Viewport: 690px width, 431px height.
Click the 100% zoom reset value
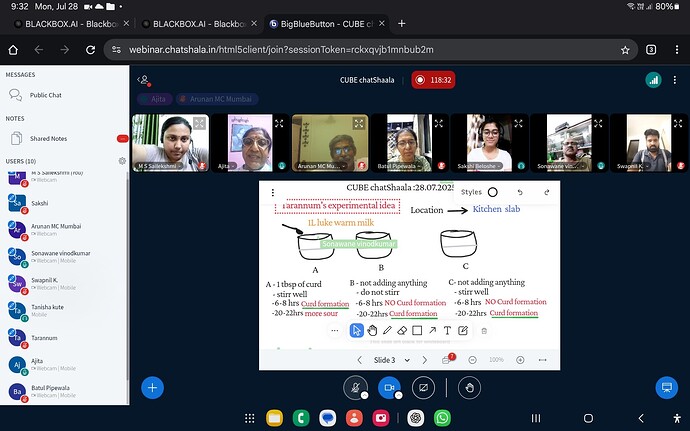click(496, 360)
